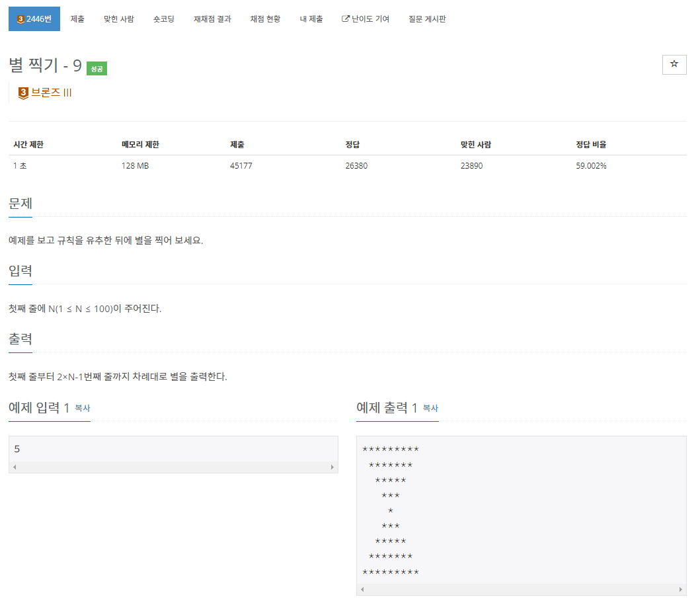
Task: Click the green 성공 label
Action: 97,68
